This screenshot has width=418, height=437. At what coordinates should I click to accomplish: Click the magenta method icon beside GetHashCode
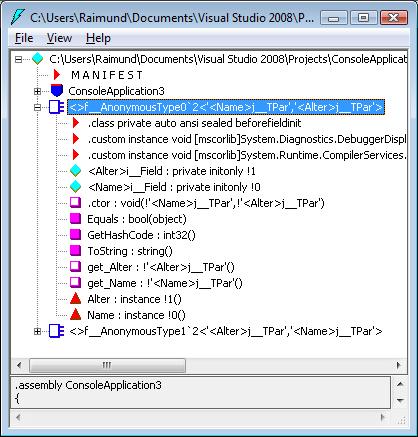coord(76,235)
